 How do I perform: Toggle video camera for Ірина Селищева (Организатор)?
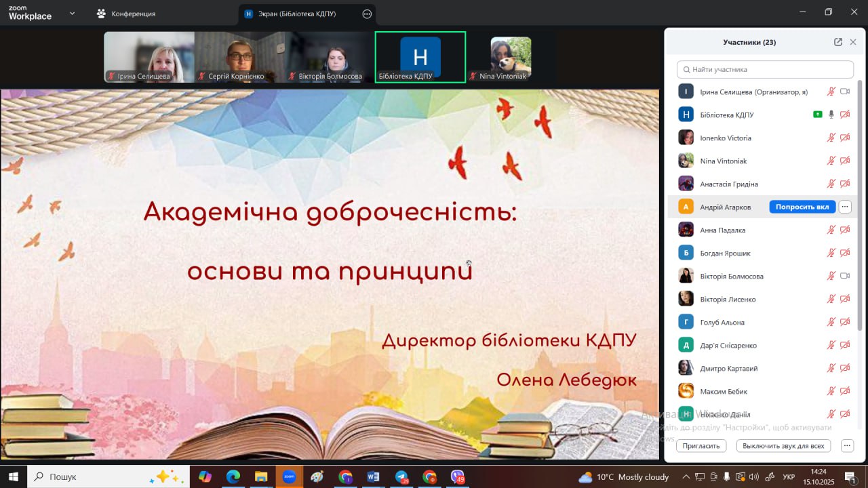[845, 91]
